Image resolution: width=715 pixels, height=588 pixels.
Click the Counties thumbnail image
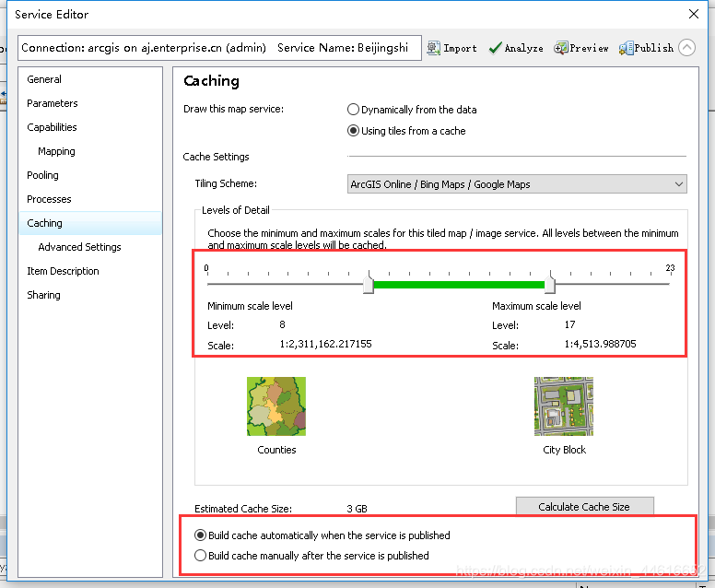click(x=276, y=406)
